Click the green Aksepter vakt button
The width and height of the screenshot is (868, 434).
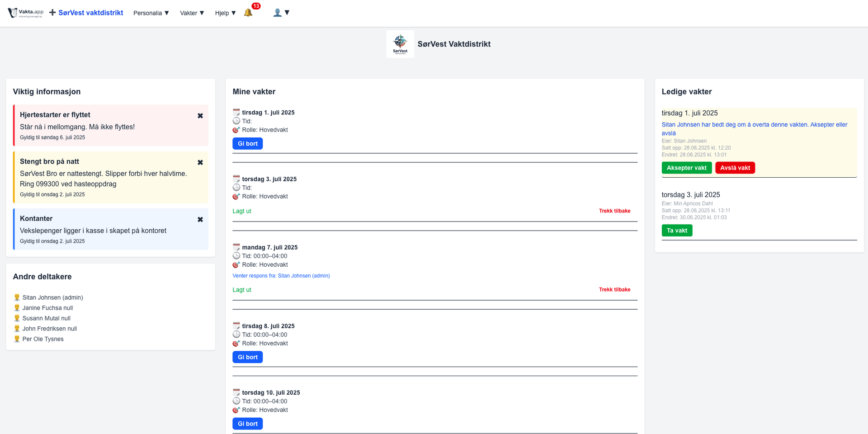click(687, 167)
